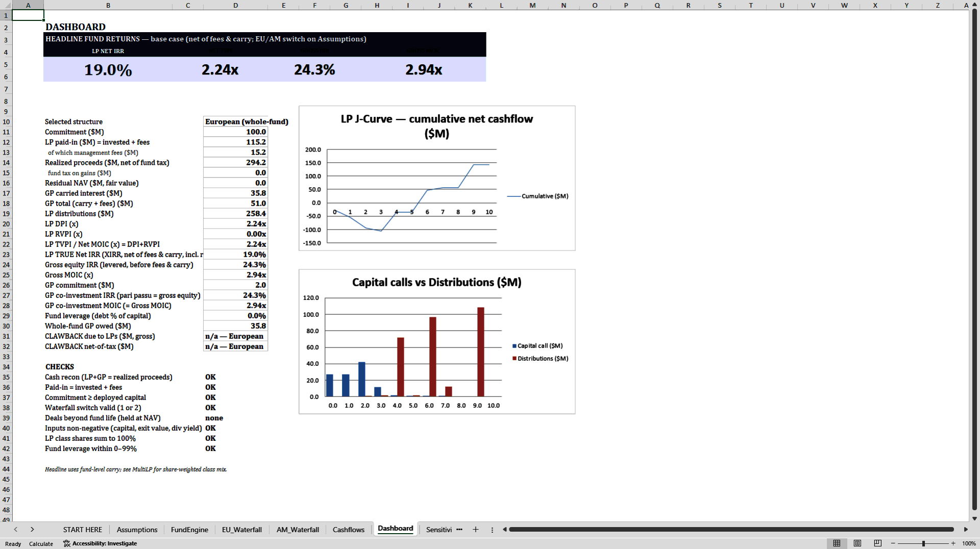Open sheet tab options vertical dots
980x549 pixels.
(492, 530)
